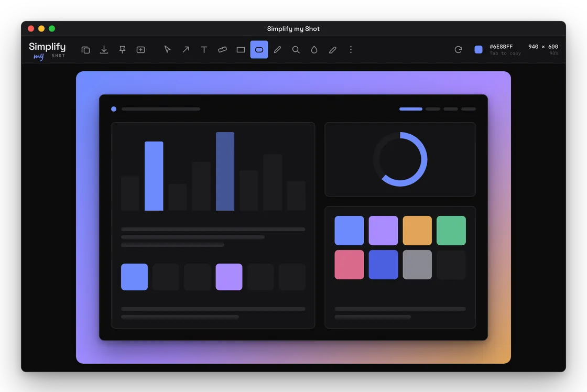Screen dimensions: 587x392
Task: Click the blue active tab pill in the canvas
Action: click(x=411, y=109)
